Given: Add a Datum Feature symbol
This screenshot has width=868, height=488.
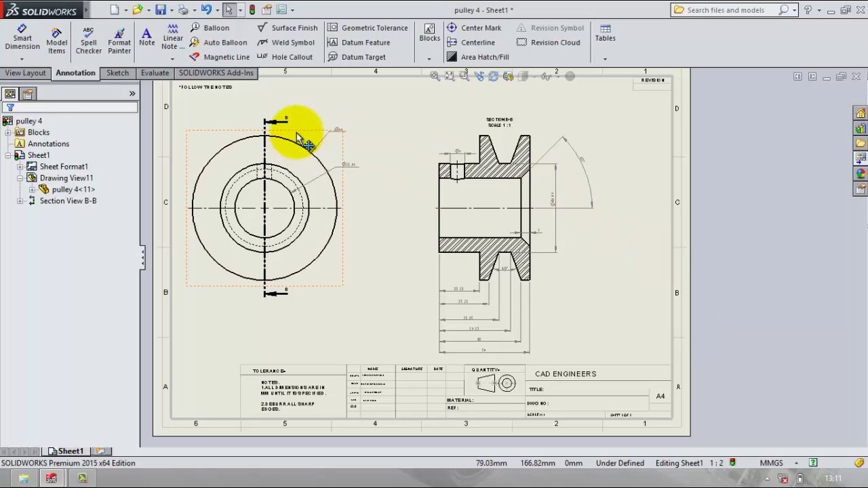Looking at the screenshot, I should (x=359, y=42).
